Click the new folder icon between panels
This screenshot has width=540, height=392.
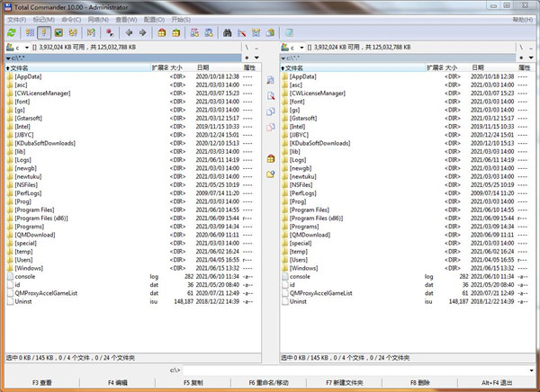click(270, 174)
